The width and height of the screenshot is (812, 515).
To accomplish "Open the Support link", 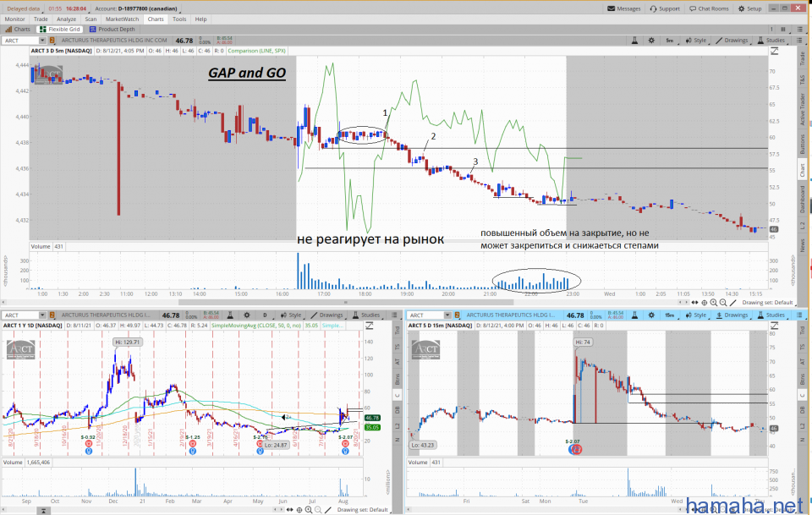I will (665, 8).
